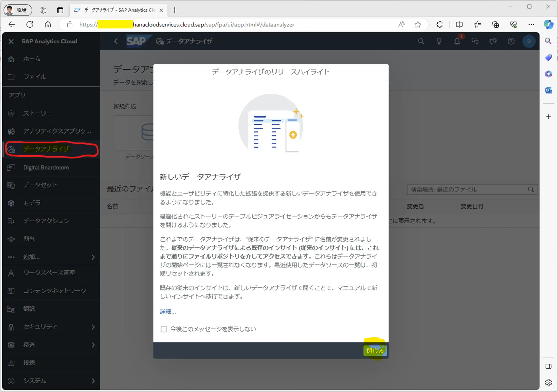Image resolution: width=558 pixels, height=392 pixels.
Task: Open the notifications bell icon
Action: (x=457, y=41)
